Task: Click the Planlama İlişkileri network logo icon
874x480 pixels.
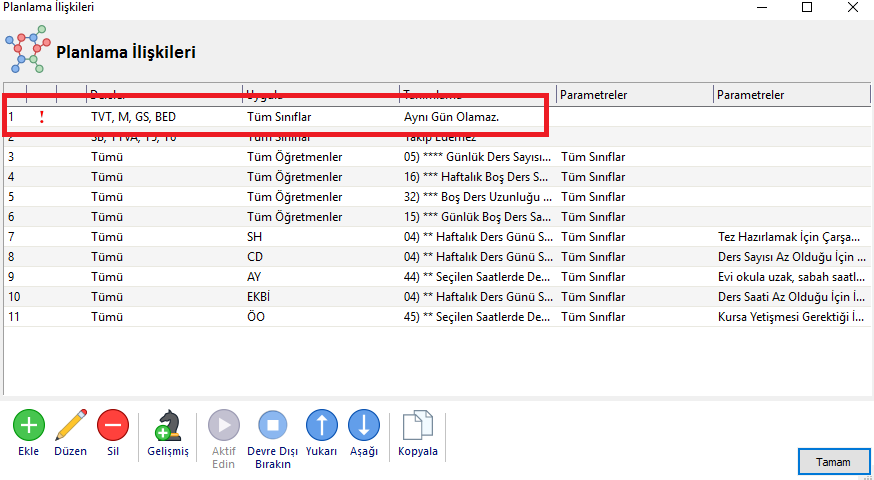Action: (x=27, y=51)
